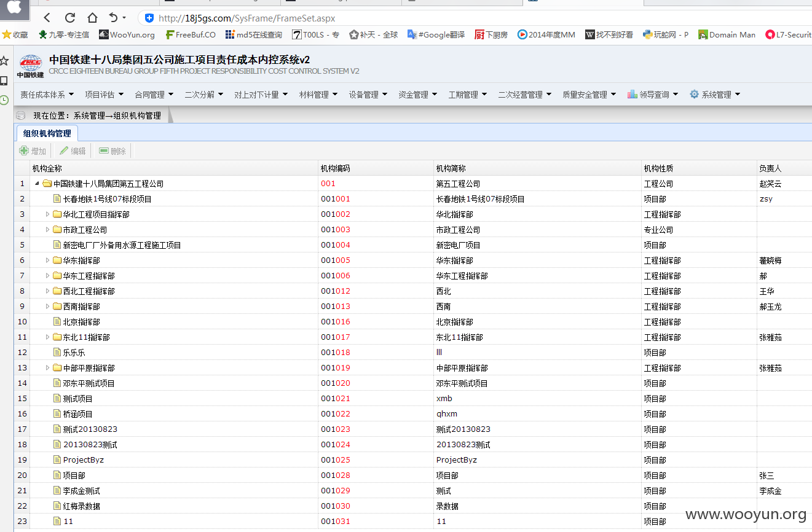The image size is (812, 532).
Task: Click the shield icon in address bar
Action: pos(149,18)
